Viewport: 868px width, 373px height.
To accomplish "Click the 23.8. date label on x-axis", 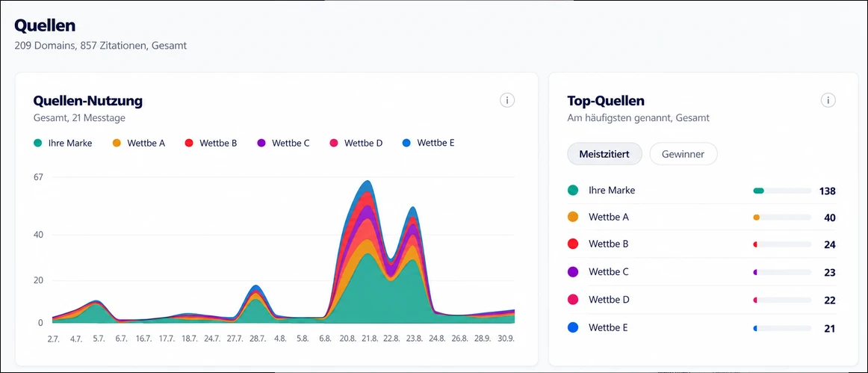I will point(413,338).
